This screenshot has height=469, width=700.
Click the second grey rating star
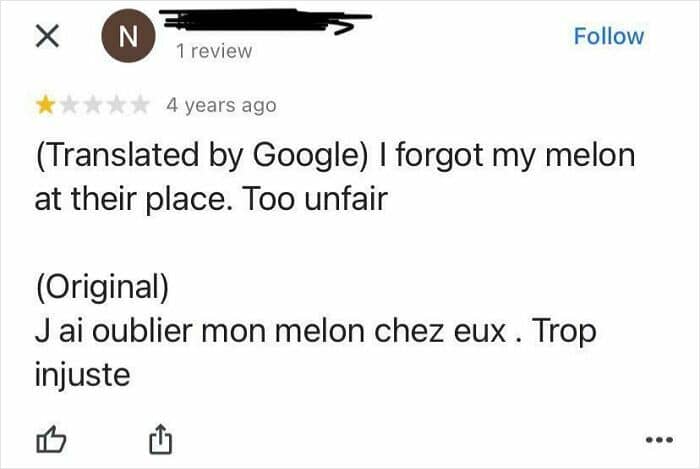click(x=68, y=104)
